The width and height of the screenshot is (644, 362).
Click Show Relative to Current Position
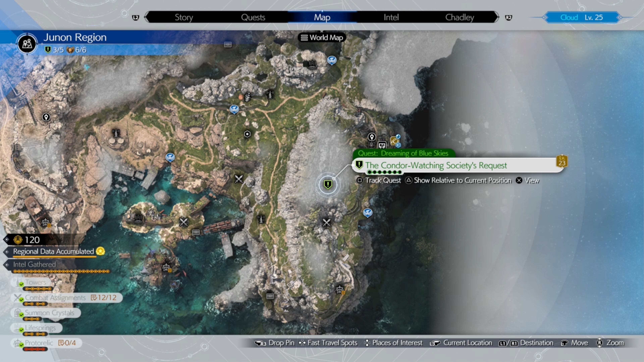(458, 180)
